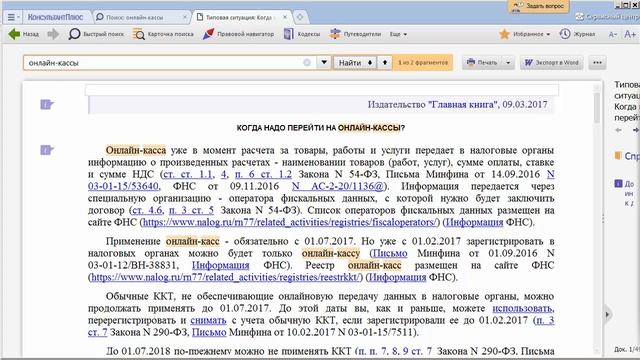Find previous fragment with up arrow
Viewport: 640px width, 360px height.
[x=384, y=62]
